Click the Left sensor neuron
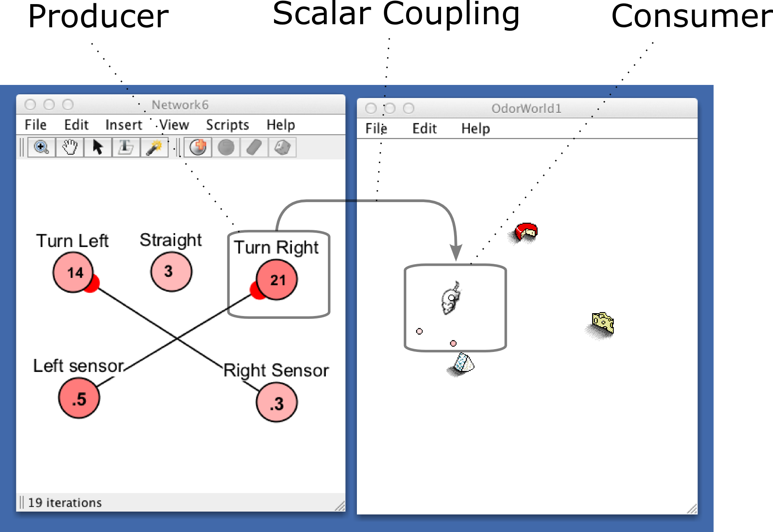 (79, 398)
